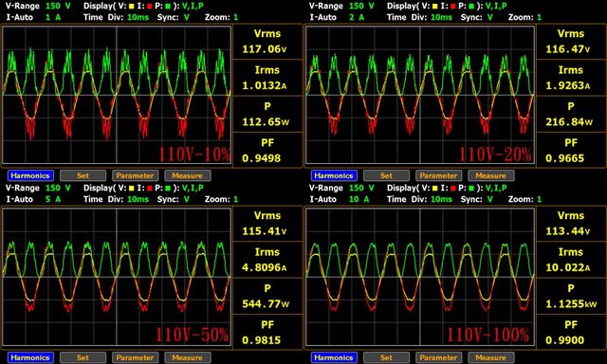
Task: Select the Irms 4.8096 A readout
Action: click(x=267, y=260)
